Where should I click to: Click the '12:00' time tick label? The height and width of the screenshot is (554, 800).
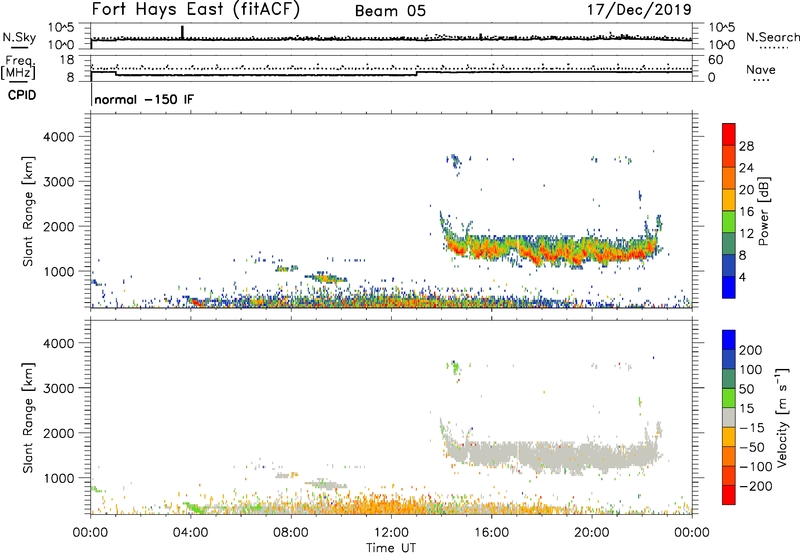[x=391, y=533]
